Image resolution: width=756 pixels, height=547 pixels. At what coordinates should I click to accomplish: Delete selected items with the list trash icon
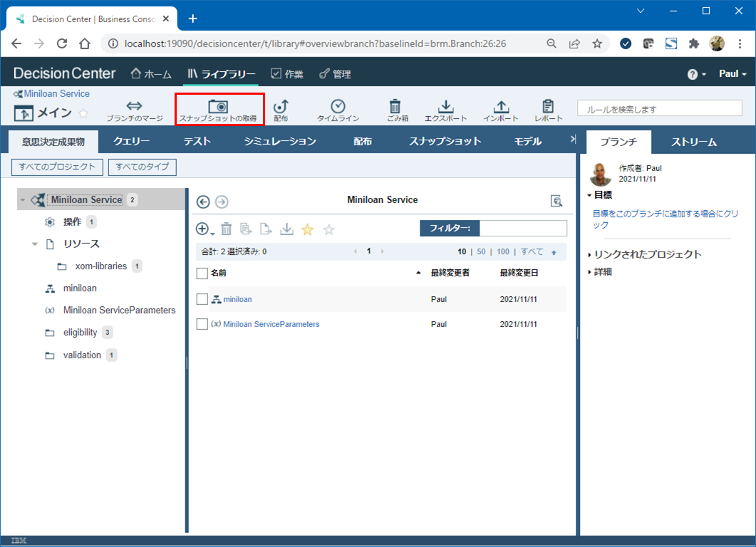tap(226, 229)
